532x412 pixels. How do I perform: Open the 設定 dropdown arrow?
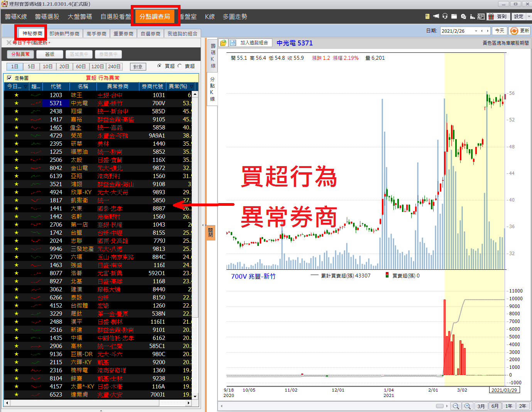pos(529,17)
